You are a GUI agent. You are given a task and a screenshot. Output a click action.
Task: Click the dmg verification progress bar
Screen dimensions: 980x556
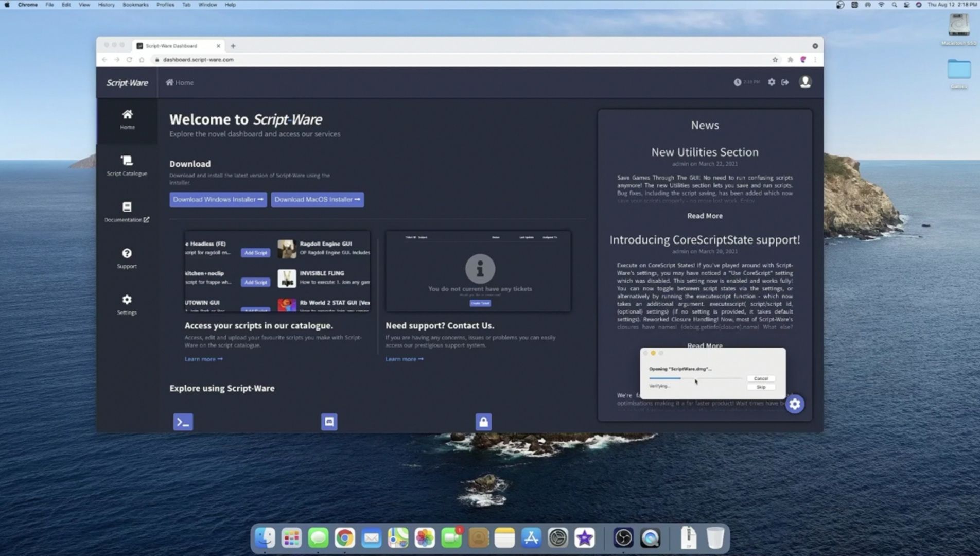(695, 378)
